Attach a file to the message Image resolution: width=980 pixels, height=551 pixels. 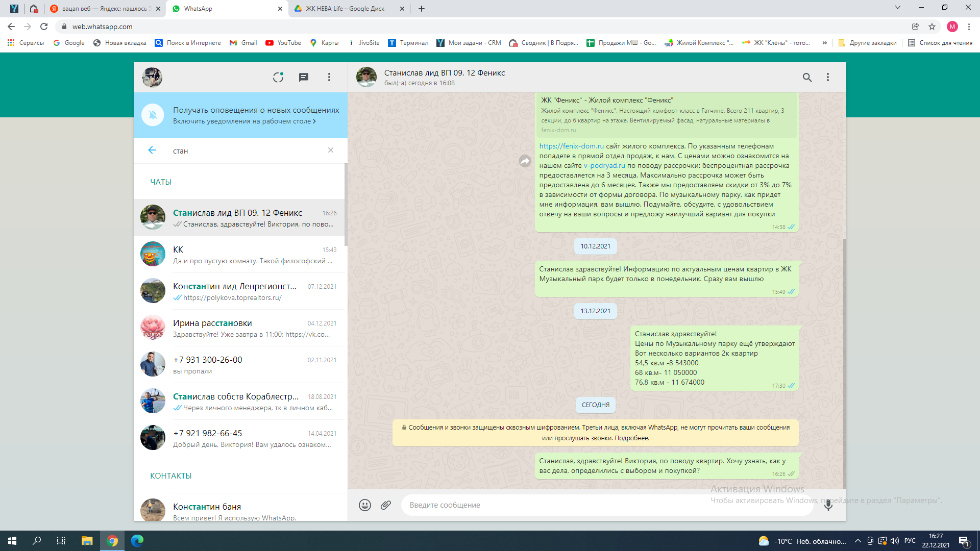[386, 505]
